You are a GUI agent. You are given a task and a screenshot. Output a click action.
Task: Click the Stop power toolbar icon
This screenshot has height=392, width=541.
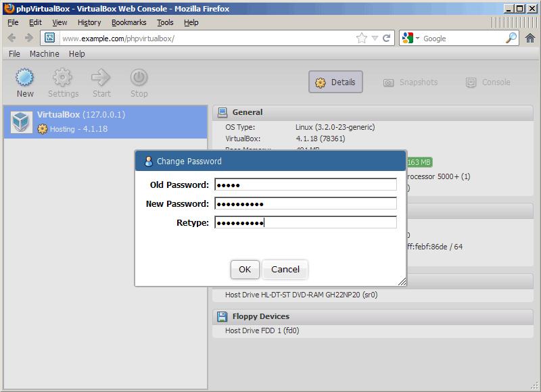point(139,77)
